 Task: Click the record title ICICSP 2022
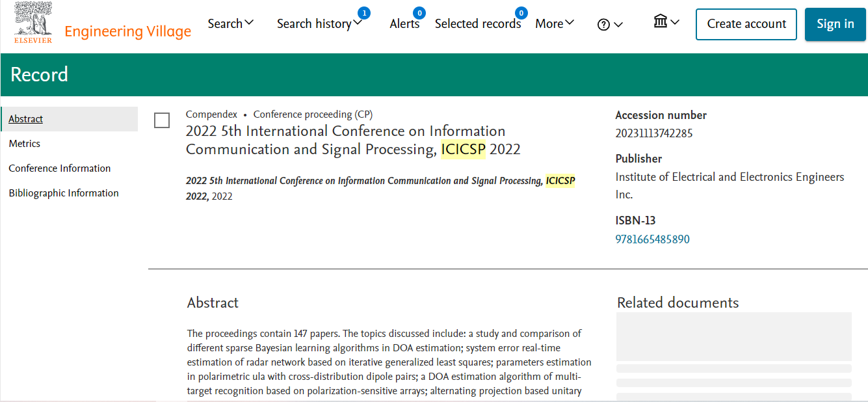point(353,140)
